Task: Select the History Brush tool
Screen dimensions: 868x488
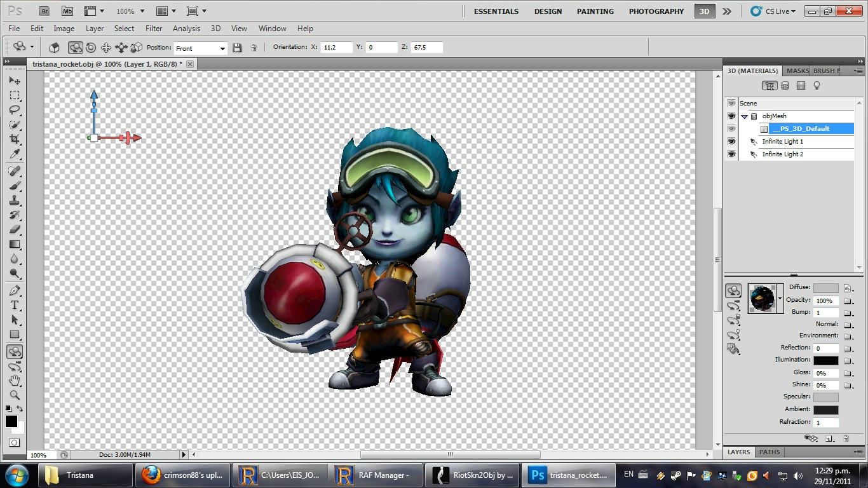Action: pos(15,215)
